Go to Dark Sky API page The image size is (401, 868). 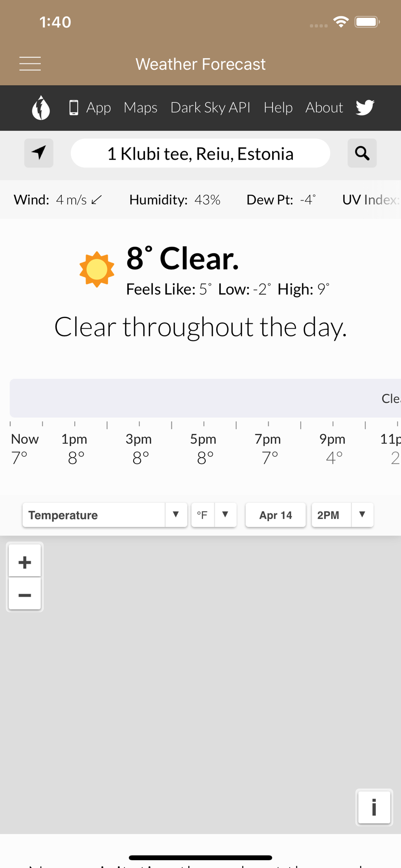point(210,108)
